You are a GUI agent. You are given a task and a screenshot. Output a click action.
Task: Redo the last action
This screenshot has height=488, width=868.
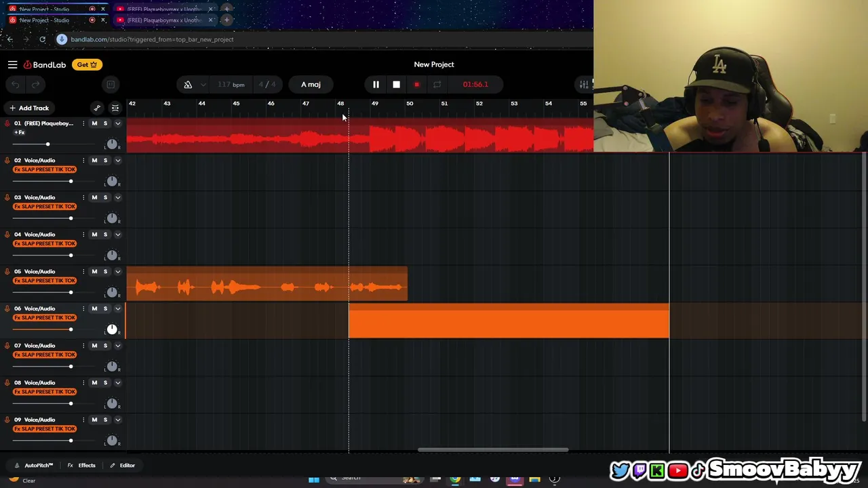pyautogui.click(x=35, y=85)
